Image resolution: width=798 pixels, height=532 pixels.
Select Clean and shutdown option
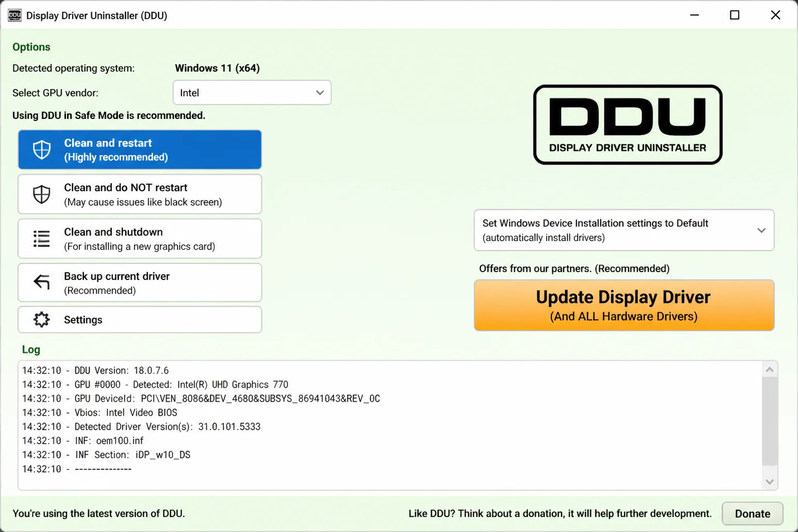coord(140,238)
